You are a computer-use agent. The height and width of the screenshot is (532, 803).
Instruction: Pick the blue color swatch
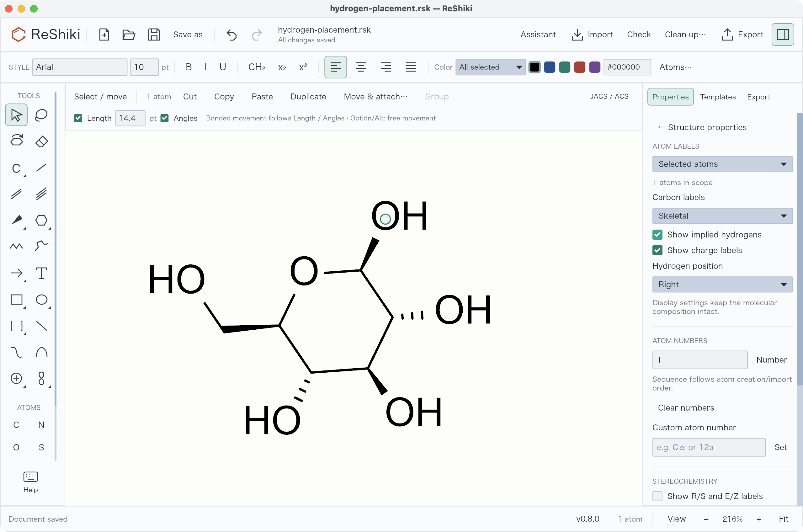549,67
